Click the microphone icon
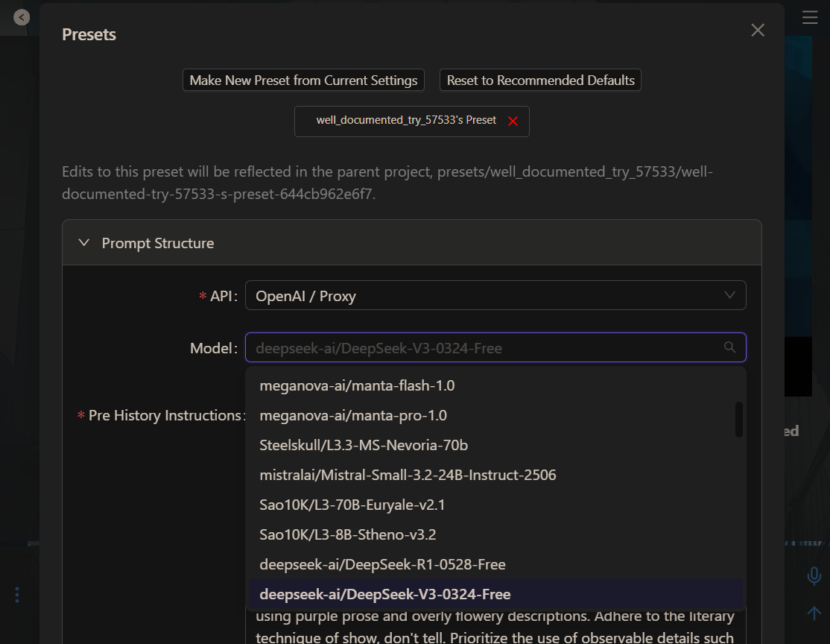 coord(814,575)
